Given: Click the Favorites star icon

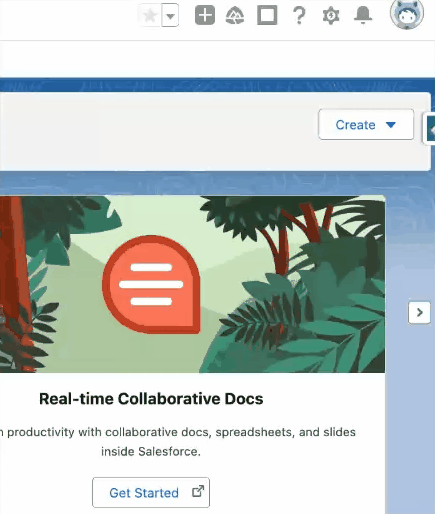Looking at the screenshot, I should tap(150, 15).
